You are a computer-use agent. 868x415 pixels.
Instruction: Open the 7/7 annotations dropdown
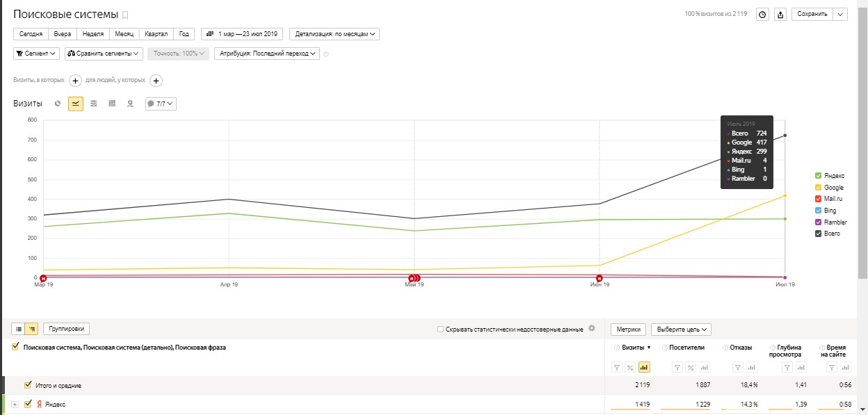pos(161,104)
